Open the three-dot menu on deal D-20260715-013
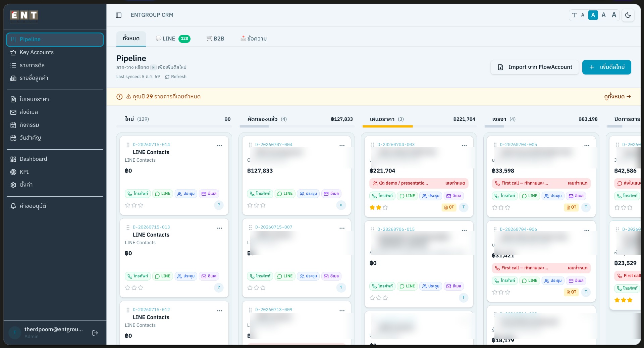The height and width of the screenshot is (348, 644). pos(220,228)
